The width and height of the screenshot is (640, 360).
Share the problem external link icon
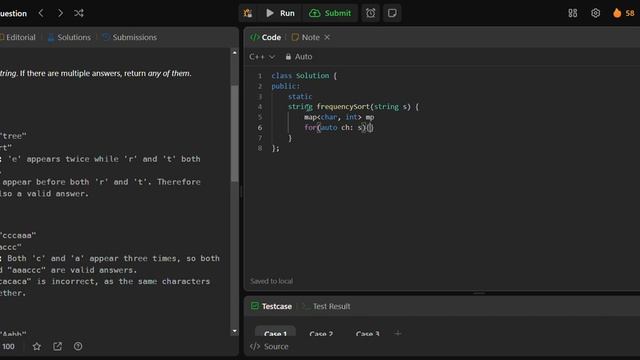tap(58, 347)
